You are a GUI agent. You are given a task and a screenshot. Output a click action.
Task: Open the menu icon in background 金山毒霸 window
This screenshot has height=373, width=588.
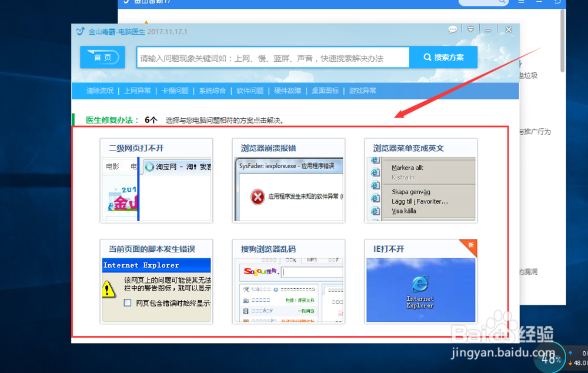521,2
